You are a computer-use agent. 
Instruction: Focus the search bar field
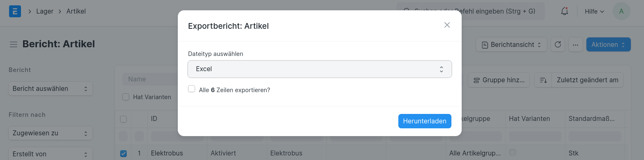[471, 11]
